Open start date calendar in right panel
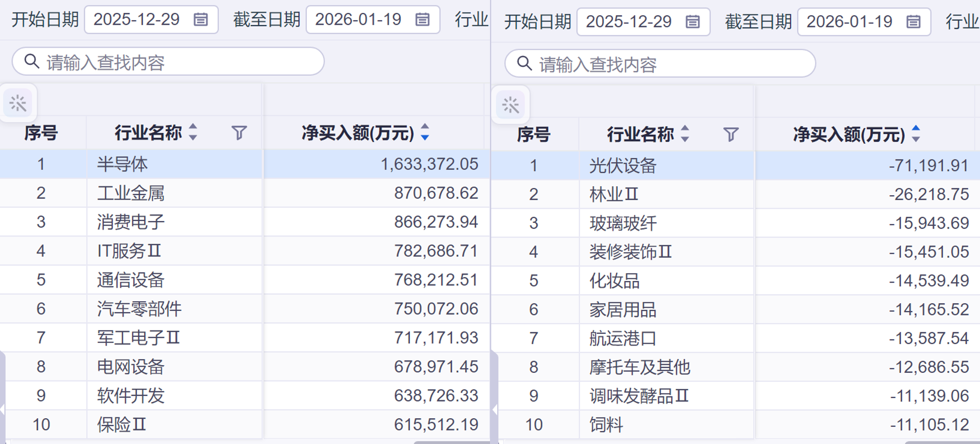This screenshot has height=444, width=980. 692,21
